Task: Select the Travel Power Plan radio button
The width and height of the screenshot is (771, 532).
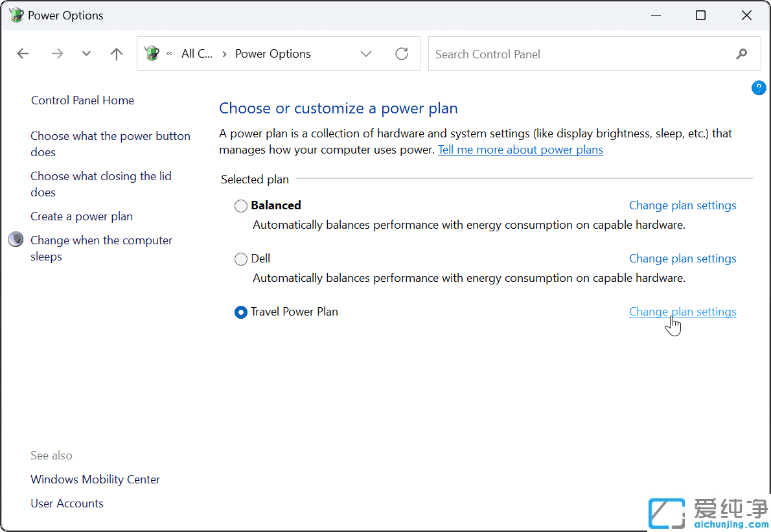Action: coord(241,312)
